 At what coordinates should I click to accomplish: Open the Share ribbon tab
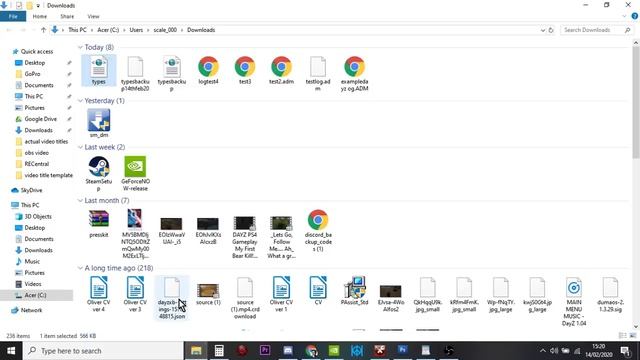pos(67,16)
